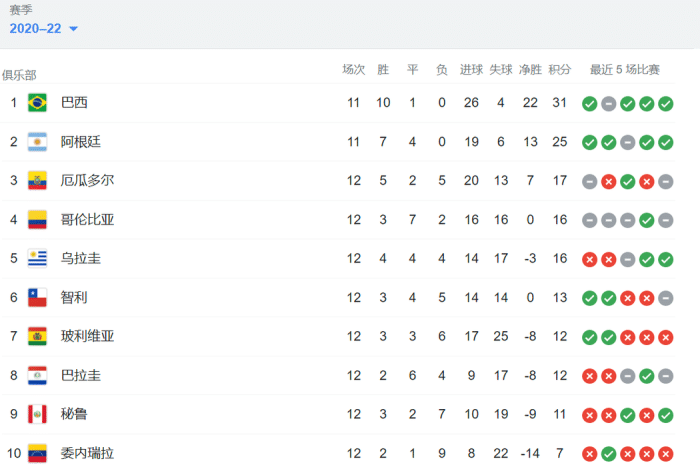
Task: Select the 委内瑞拉 team name
Action: (x=87, y=452)
